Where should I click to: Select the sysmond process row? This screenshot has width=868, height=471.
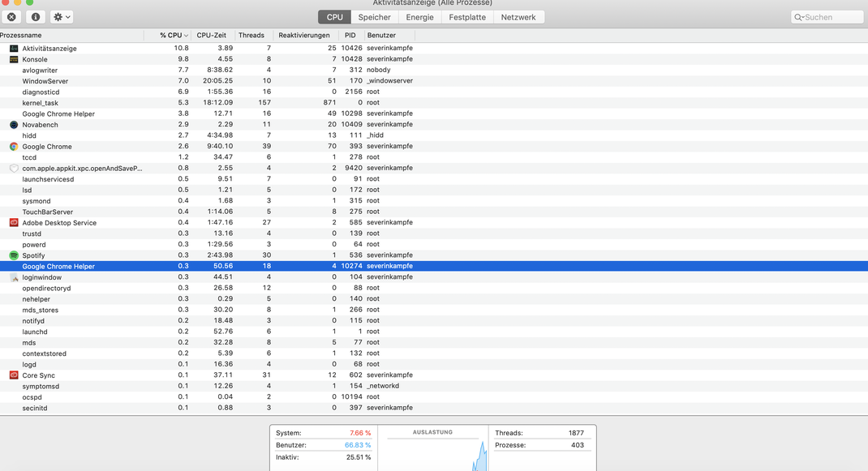point(434,201)
